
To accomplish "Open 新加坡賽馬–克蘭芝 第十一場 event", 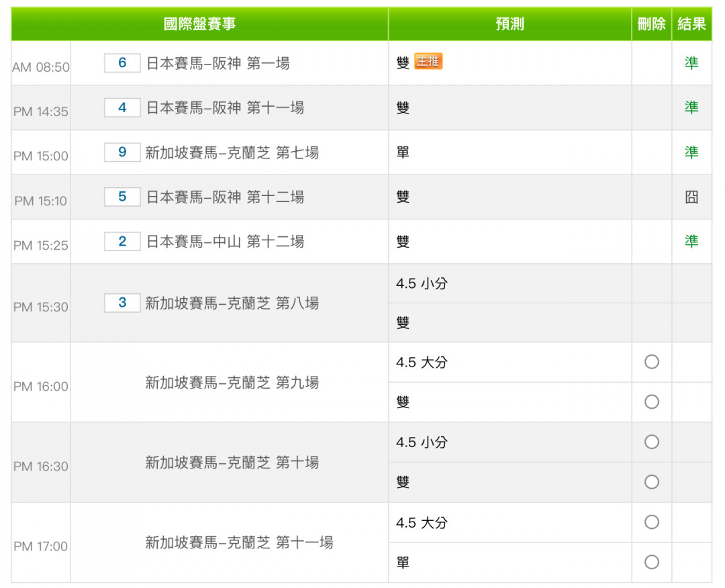I will 240,543.
